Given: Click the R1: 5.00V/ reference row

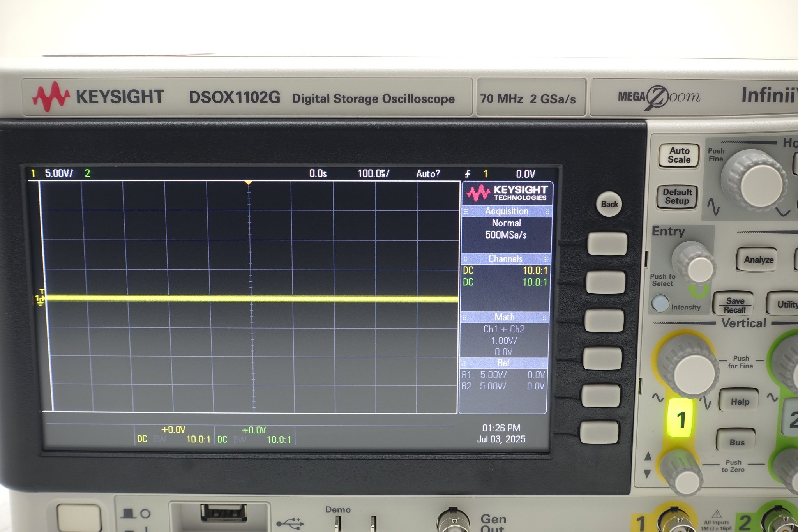Looking at the screenshot, I should point(503,375).
